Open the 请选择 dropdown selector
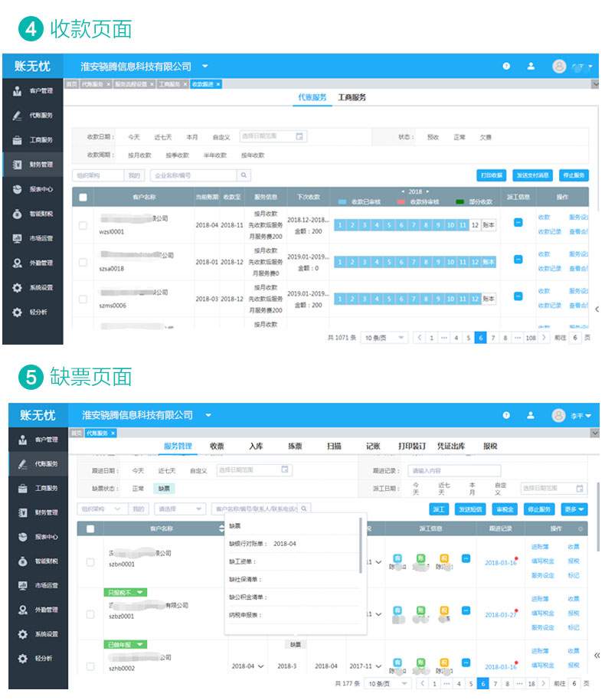This screenshot has height=700, width=605. point(179,509)
